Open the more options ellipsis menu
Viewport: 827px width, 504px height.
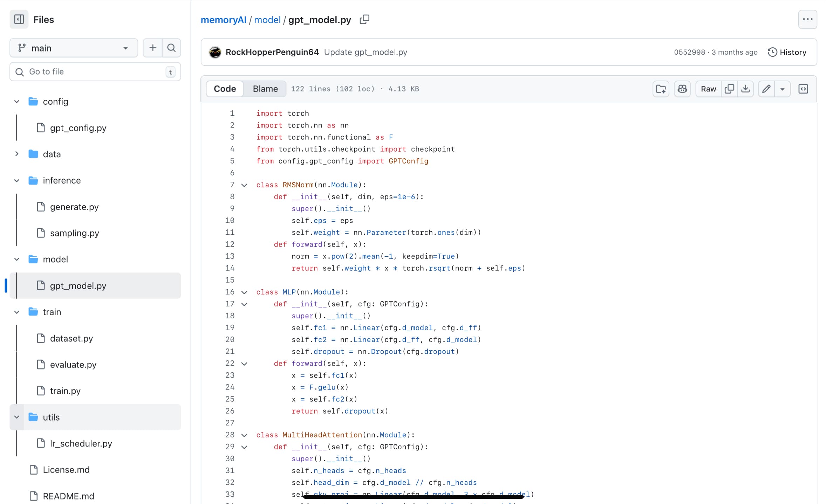pyautogui.click(x=807, y=19)
